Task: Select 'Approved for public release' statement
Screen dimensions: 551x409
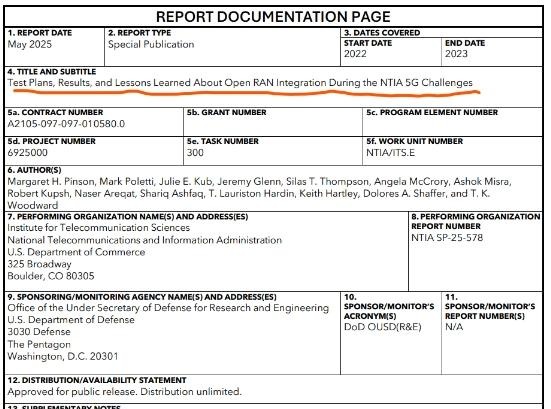Action: click(124, 391)
